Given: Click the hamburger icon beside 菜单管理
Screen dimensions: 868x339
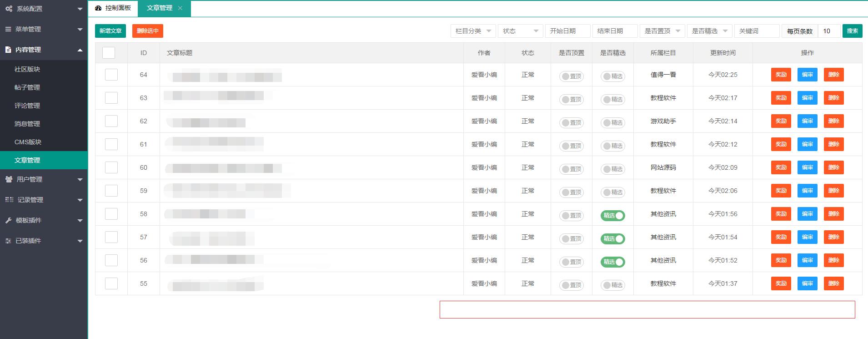Looking at the screenshot, I should (x=8, y=29).
